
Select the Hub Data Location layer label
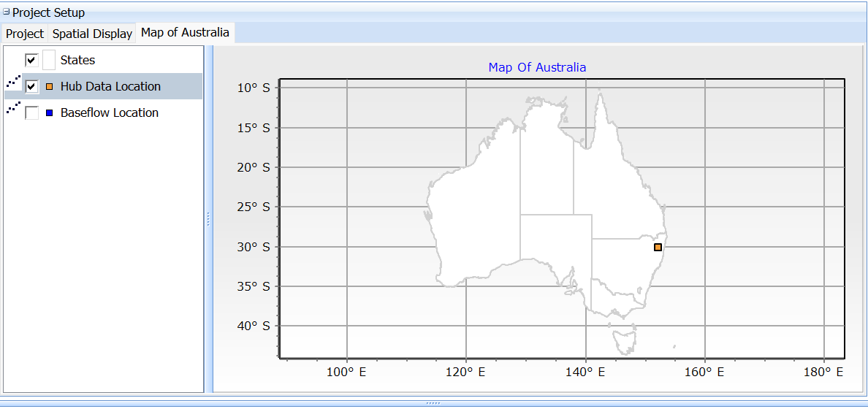coord(110,86)
